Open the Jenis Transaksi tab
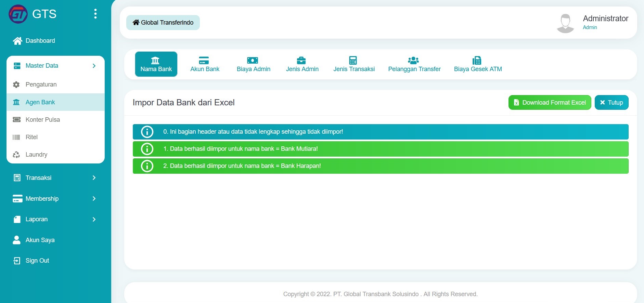Viewport: 644px width, 303px height. (354, 64)
